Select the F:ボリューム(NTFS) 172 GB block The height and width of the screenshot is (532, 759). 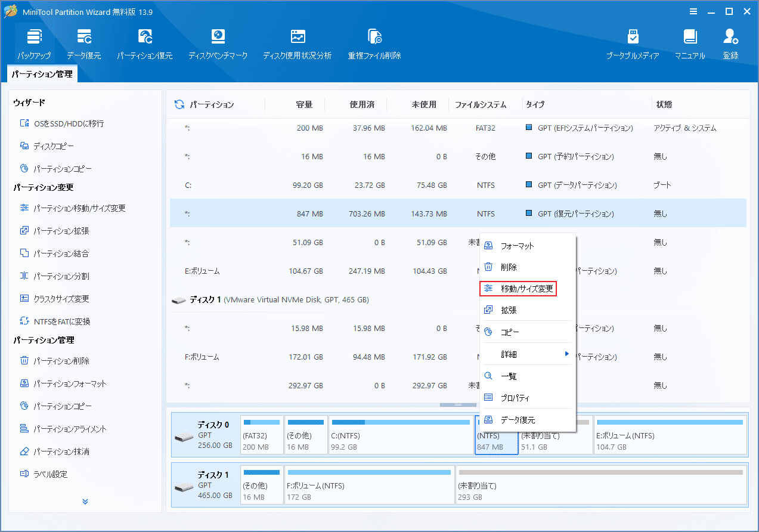click(x=369, y=485)
